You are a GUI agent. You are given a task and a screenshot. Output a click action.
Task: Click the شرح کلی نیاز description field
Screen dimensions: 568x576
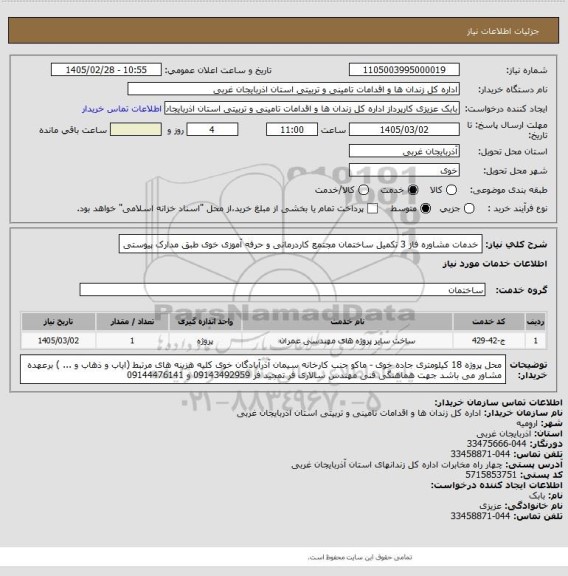[x=301, y=244]
